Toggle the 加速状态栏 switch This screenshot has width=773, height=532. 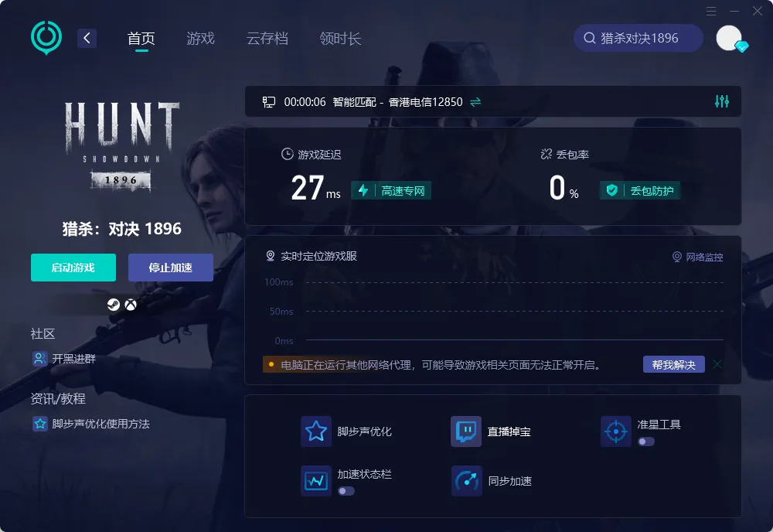point(346,491)
